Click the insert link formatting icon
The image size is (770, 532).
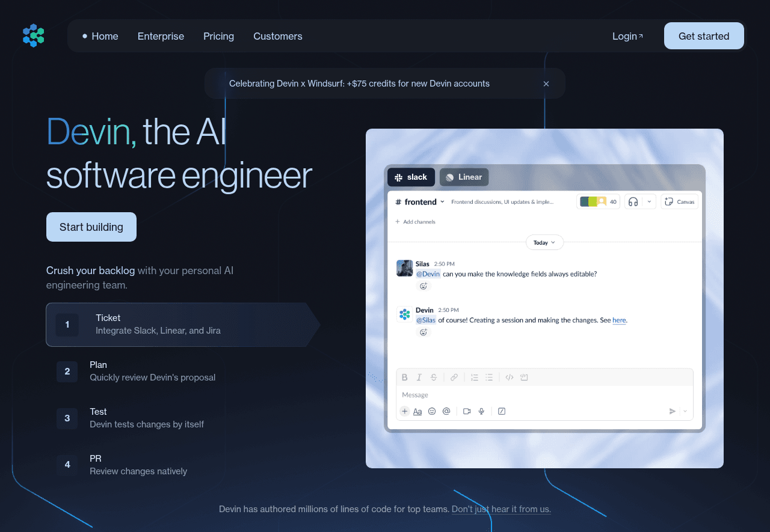[454, 378]
